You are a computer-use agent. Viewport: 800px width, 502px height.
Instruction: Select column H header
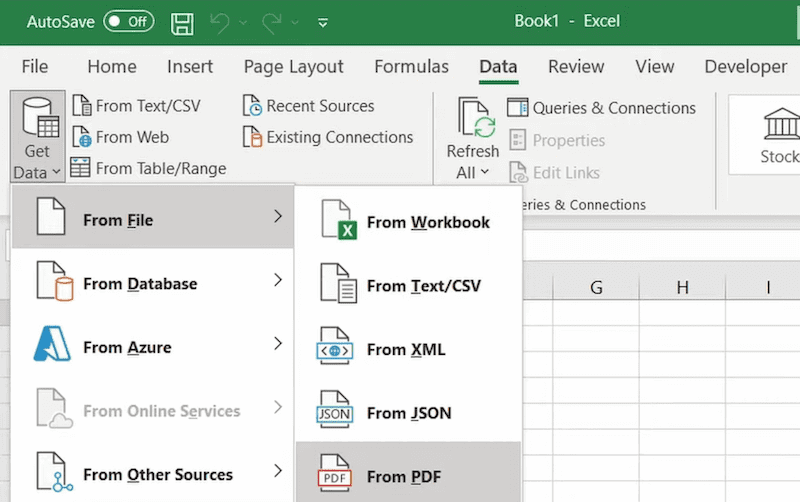tap(682, 287)
